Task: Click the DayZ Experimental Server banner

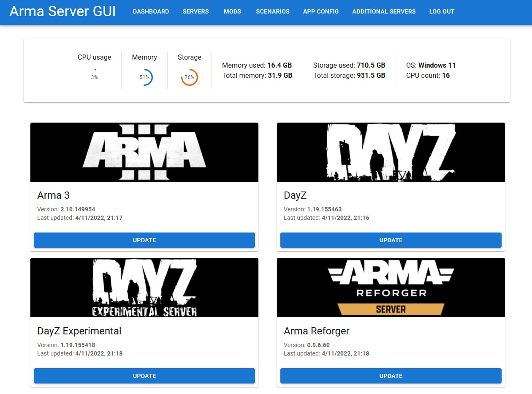Action: [x=144, y=287]
